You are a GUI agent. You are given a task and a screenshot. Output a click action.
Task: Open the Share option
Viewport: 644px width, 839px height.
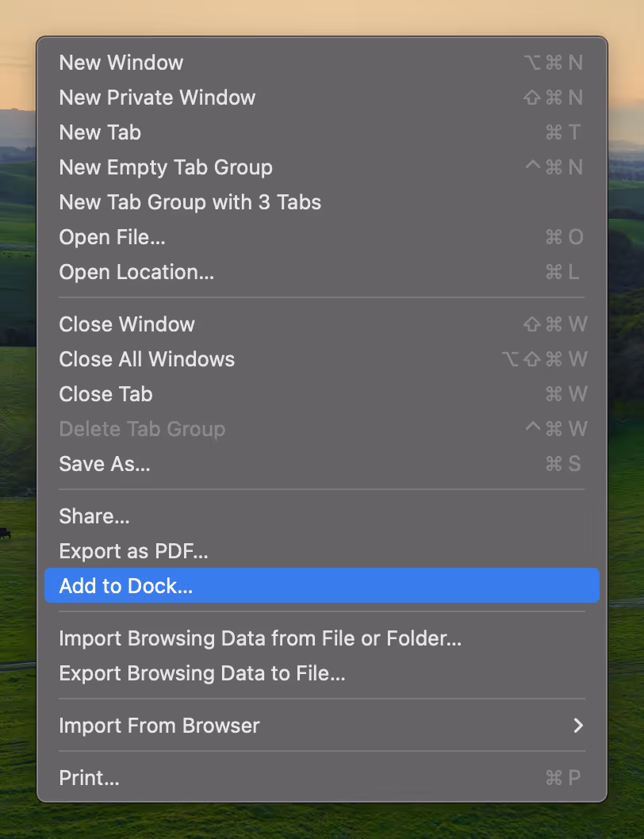click(94, 516)
